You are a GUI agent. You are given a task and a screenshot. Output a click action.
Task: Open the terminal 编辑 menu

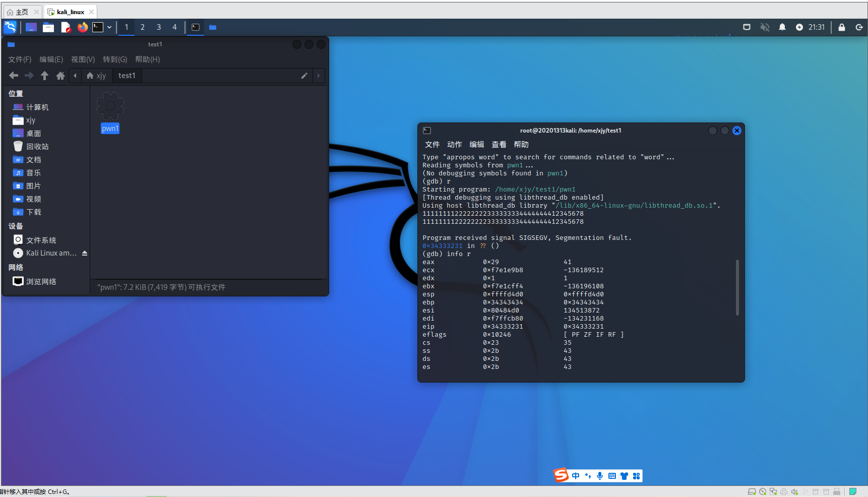coord(477,145)
